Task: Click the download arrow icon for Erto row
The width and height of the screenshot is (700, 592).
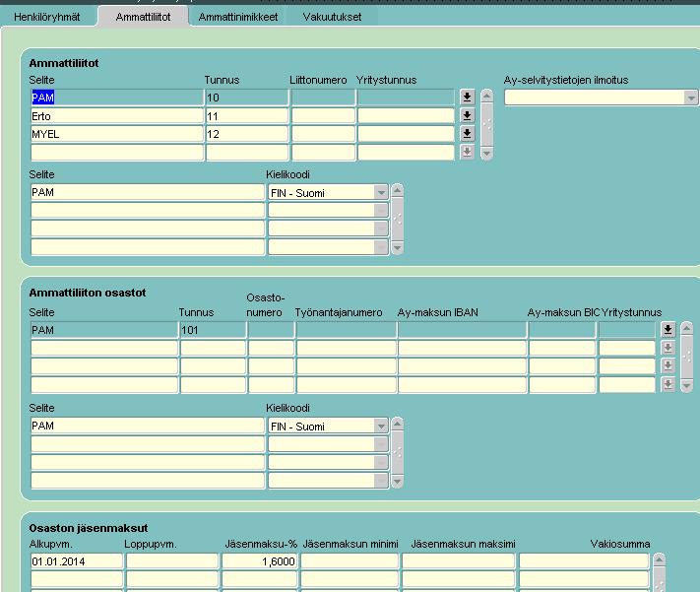Action: pos(467,115)
